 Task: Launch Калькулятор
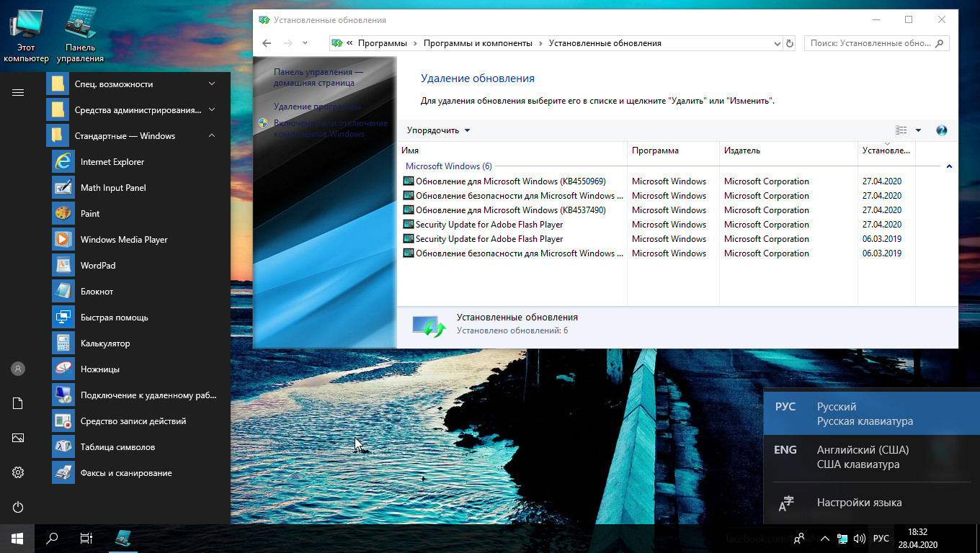(134, 343)
